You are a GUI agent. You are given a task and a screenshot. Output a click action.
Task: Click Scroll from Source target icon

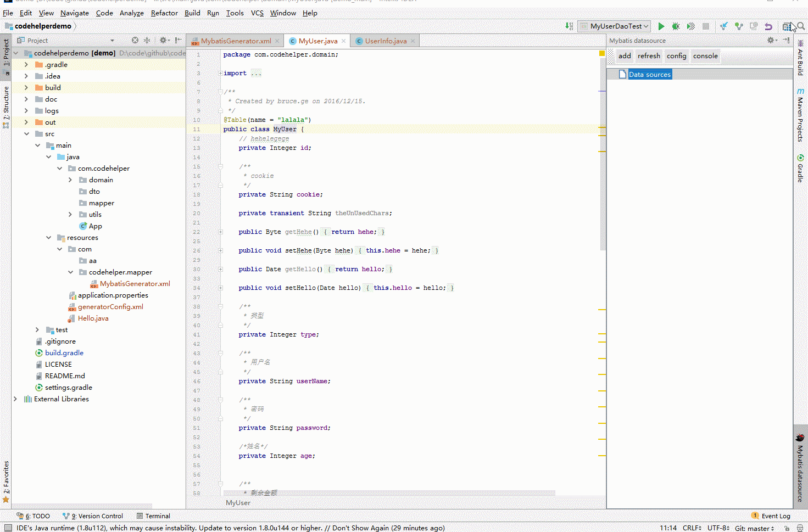tap(135, 40)
